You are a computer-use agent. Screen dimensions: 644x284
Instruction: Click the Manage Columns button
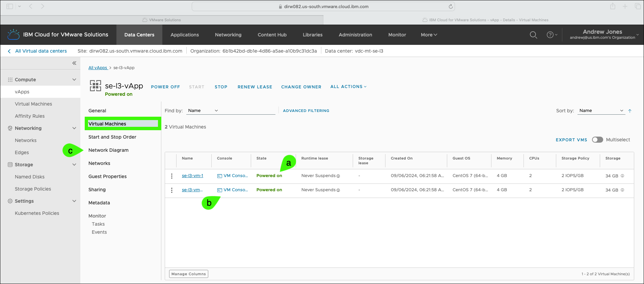(189, 274)
